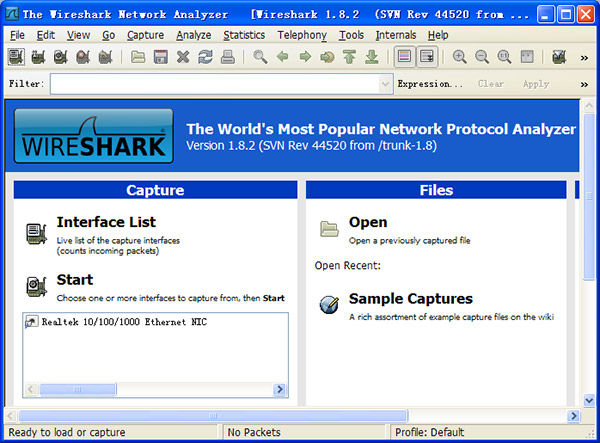
Task: Close capture file X toolbar icon
Action: click(x=183, y=57)
